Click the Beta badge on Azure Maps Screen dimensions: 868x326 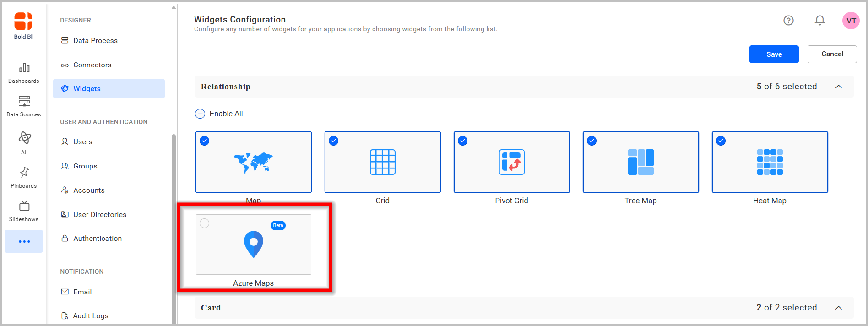tap(278, 225)
